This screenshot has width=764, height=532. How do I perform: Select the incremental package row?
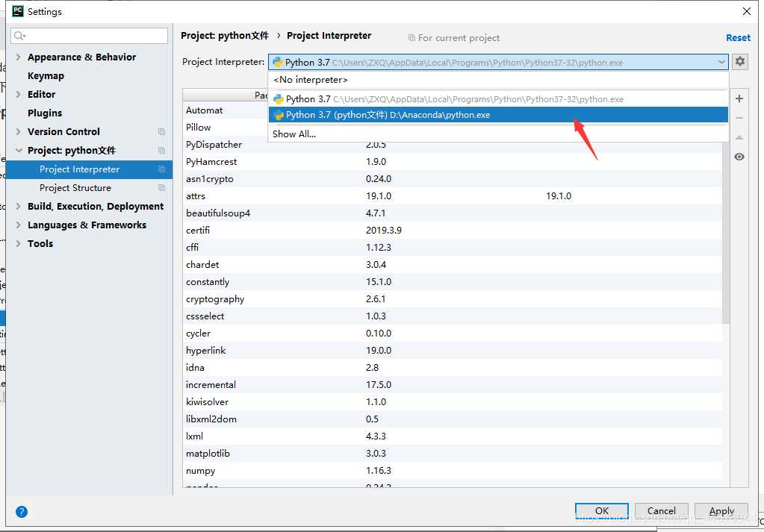[452, 384]
